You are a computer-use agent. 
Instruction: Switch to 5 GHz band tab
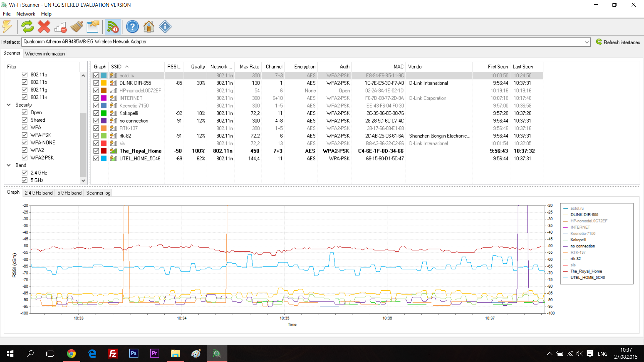[x=69, y=193]
